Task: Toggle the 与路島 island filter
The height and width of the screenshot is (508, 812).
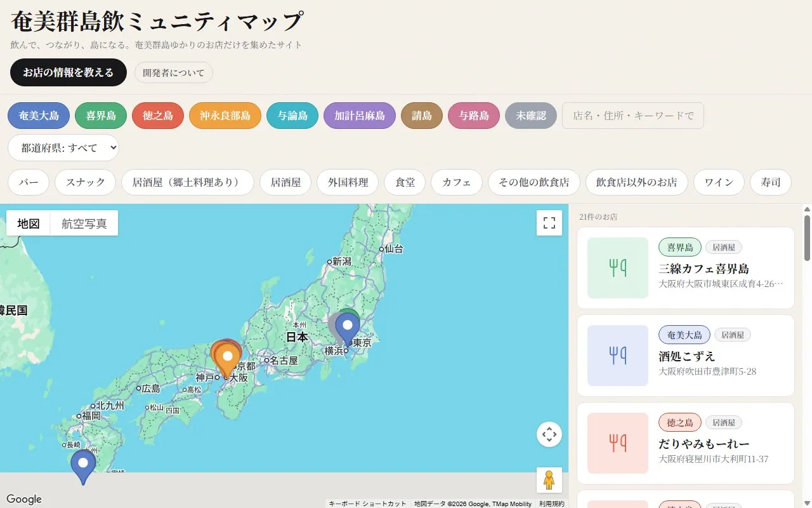Action: 474,116
